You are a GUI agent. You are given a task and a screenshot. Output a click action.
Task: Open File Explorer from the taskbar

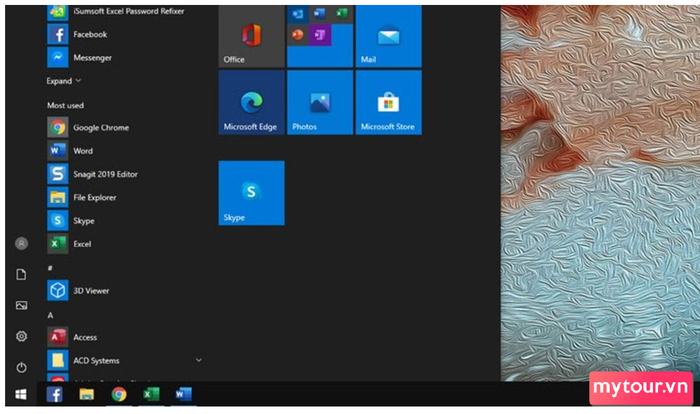(87, 394)
